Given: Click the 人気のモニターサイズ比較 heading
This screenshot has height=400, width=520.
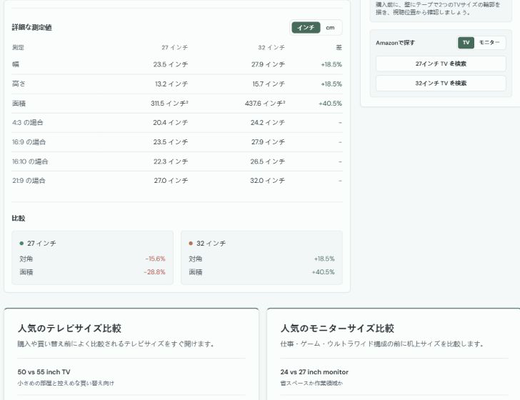Looking at the screenshot, I should click(x=337, y=328).
